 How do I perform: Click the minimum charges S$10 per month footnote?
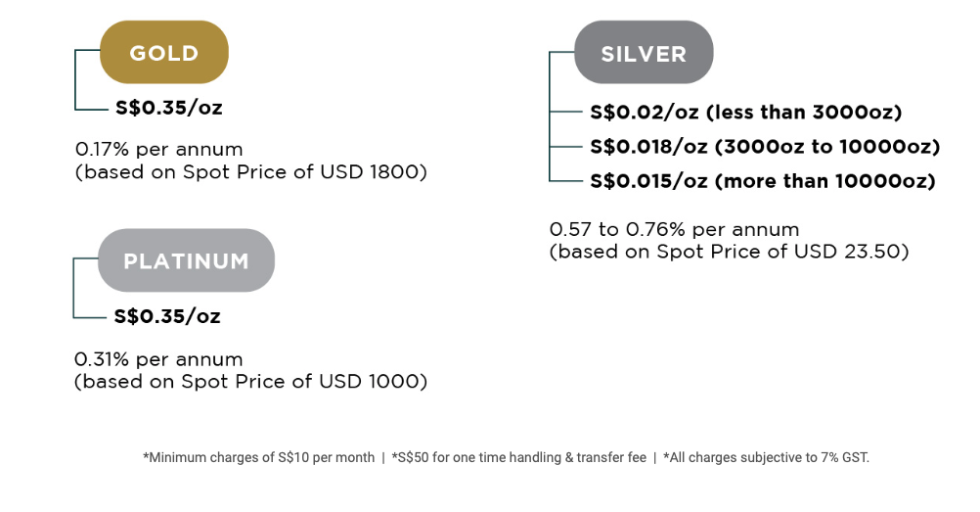pyautogui.click(x=259, y=457)
